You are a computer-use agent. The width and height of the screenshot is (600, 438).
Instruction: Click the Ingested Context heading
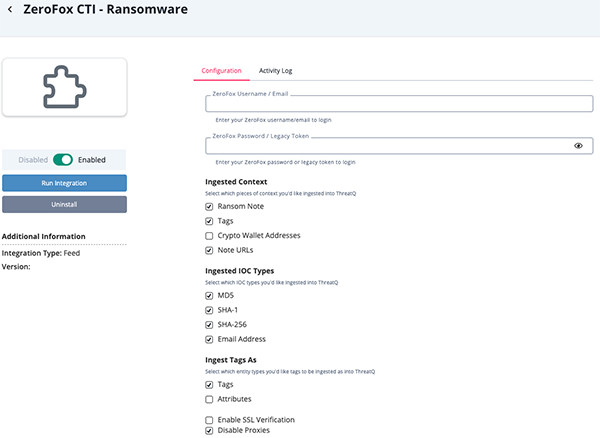236,182
